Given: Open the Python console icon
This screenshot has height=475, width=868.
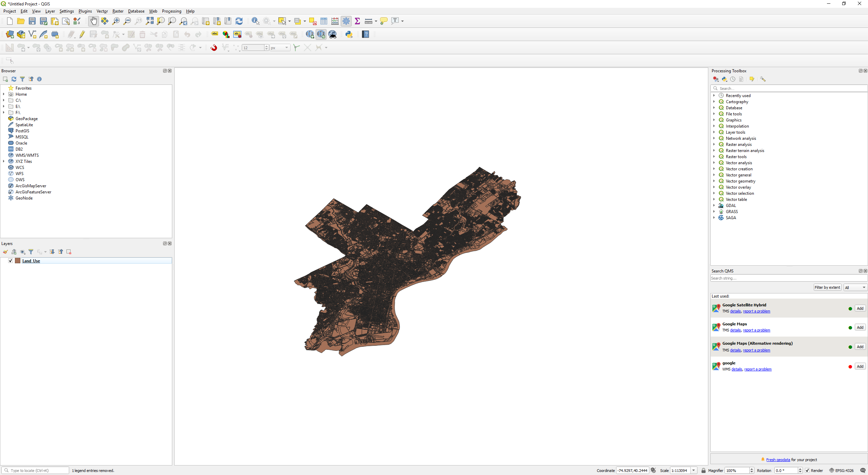Looking at the screenshot, I should click(349, 34).
